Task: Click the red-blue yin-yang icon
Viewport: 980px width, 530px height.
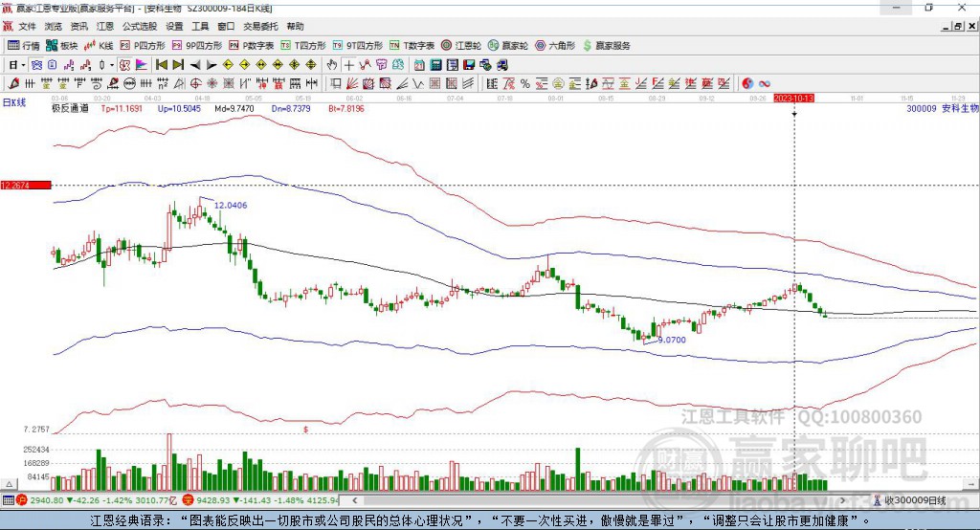Action: tap(747, 84)
